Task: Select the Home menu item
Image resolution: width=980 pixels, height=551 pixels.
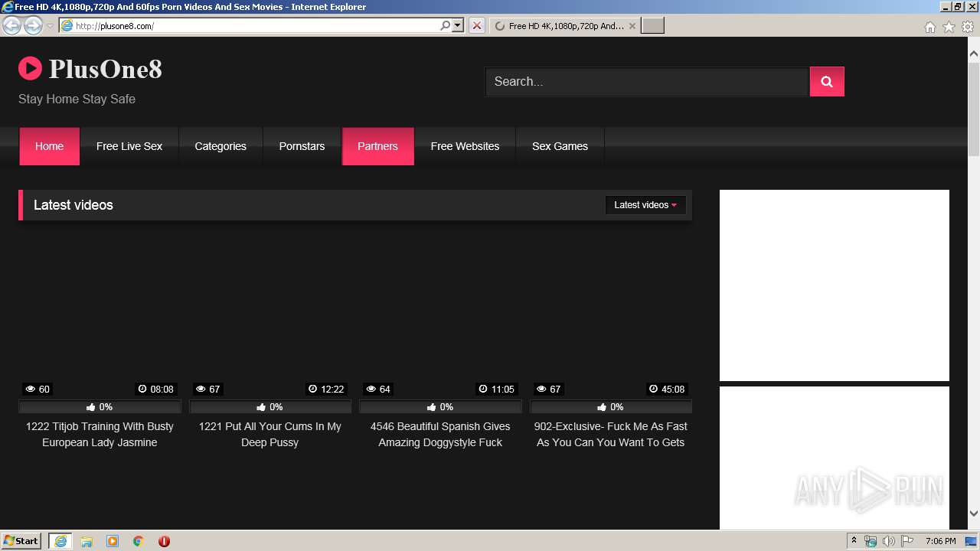Action: (49, 146)
